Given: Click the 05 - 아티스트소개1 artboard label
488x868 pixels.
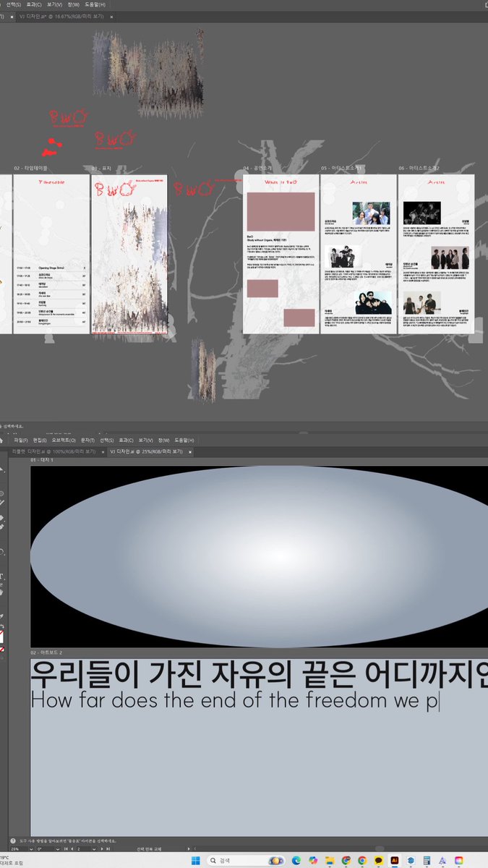Looking at the screenshot, I should [x=340, y=169].
